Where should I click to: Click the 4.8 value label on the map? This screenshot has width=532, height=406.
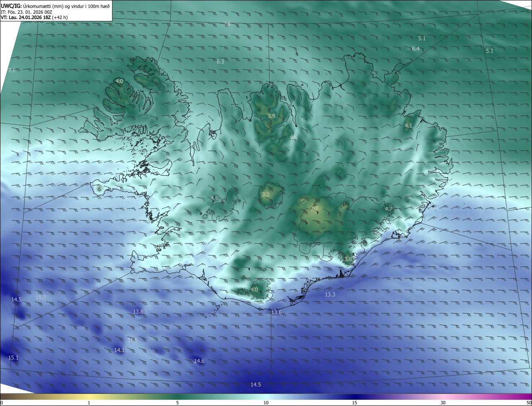214,198
